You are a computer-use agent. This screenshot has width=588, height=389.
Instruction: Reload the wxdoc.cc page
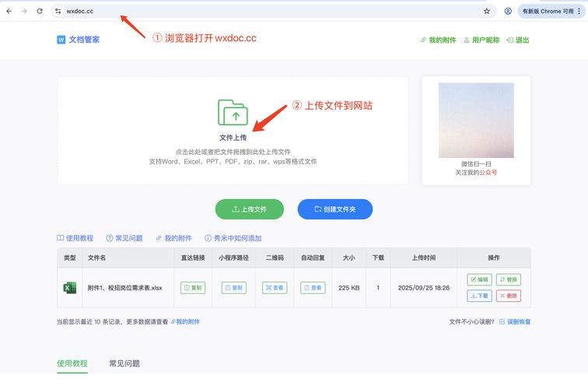(x=40, y=11)
